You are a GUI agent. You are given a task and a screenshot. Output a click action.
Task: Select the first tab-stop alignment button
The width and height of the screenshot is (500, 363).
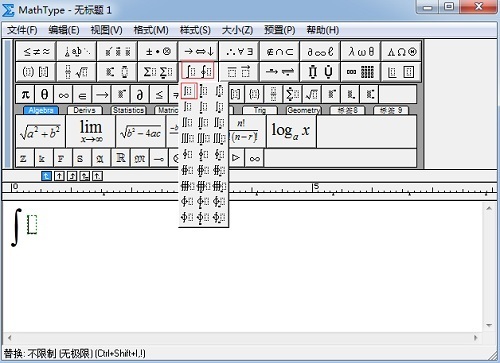tap(46, 176)
